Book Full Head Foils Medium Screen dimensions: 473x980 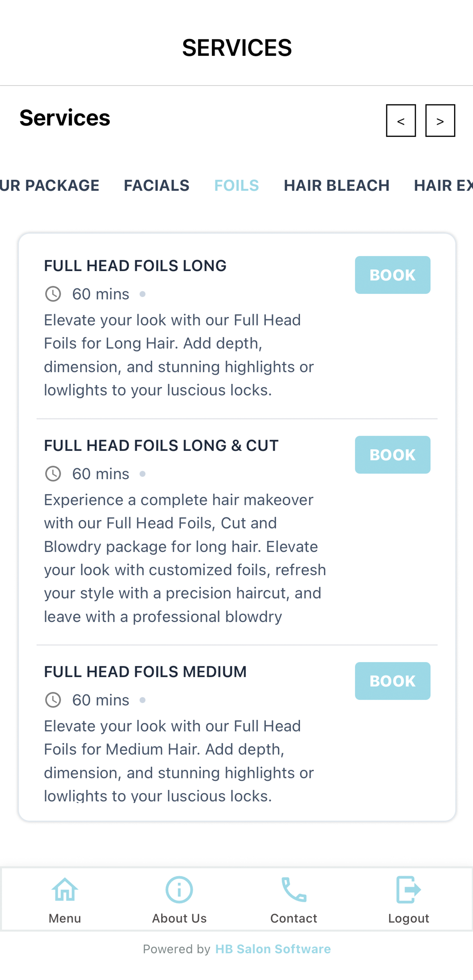[x=393, y=681]
